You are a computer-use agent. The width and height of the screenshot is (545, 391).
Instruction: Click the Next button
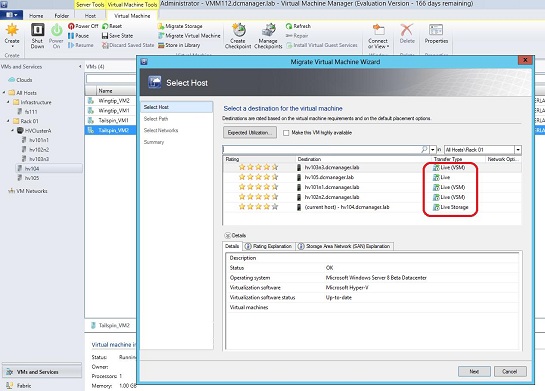(474, 372)
